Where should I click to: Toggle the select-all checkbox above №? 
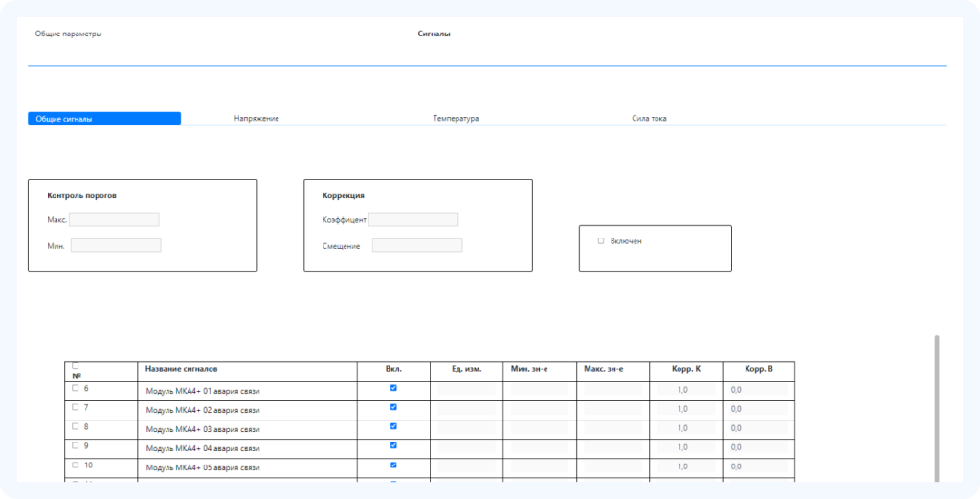[x=76, y=365]
